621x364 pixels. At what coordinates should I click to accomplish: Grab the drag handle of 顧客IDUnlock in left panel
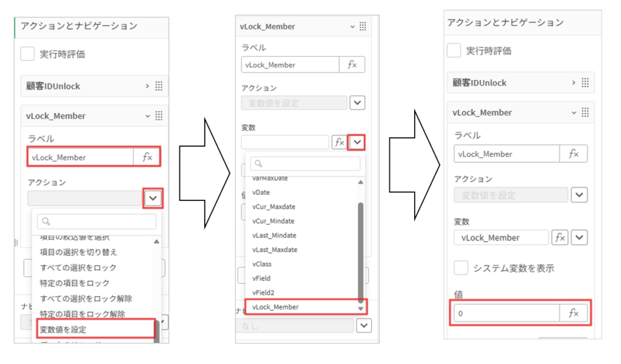click(159, 86)
